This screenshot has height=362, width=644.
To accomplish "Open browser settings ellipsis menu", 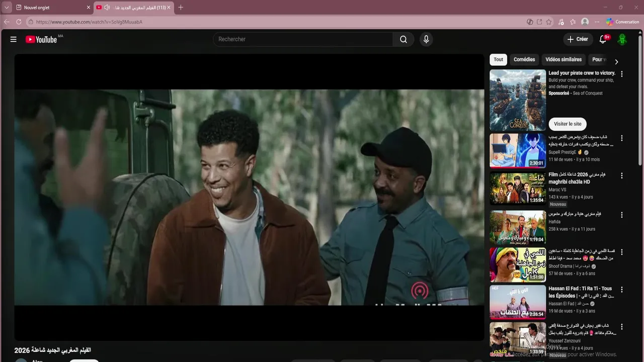I will pyautogui.click(x=597, y=22).
